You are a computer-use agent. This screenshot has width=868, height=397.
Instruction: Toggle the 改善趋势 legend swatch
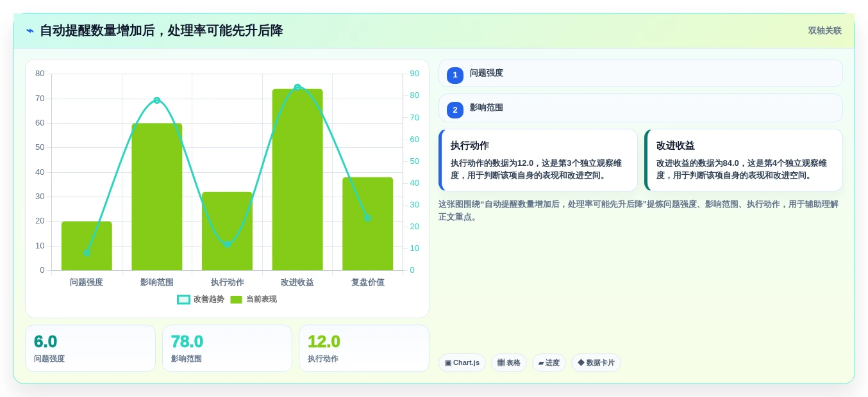click(x=183, y=299)
